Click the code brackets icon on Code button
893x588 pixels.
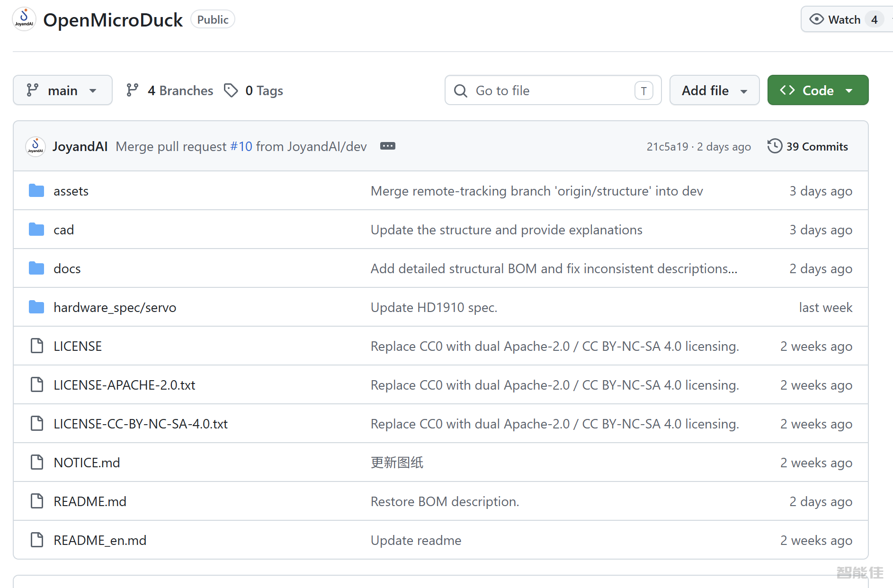[787, 90]
